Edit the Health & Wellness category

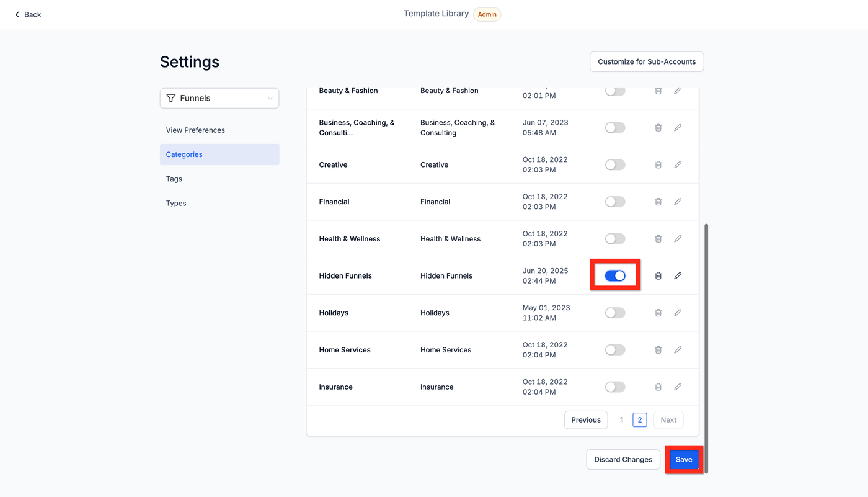(x=678, y=239)
